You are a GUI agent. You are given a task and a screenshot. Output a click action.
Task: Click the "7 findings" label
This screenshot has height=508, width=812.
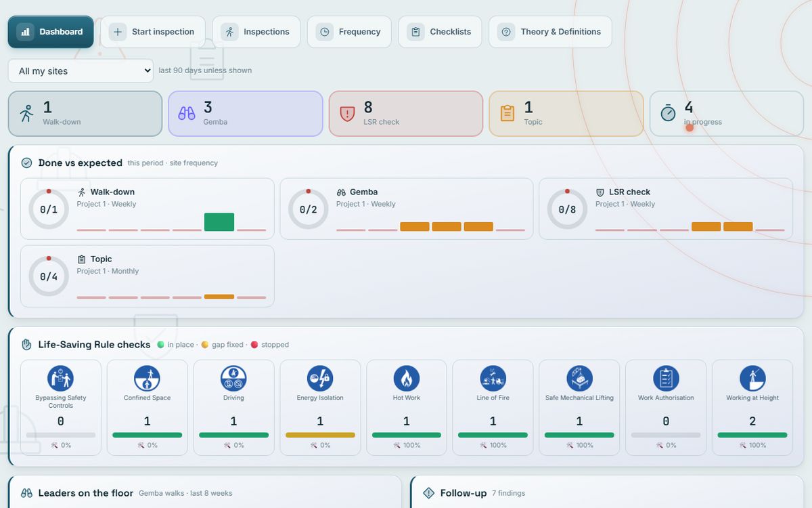pyautogui.click(x=508, y=494)
